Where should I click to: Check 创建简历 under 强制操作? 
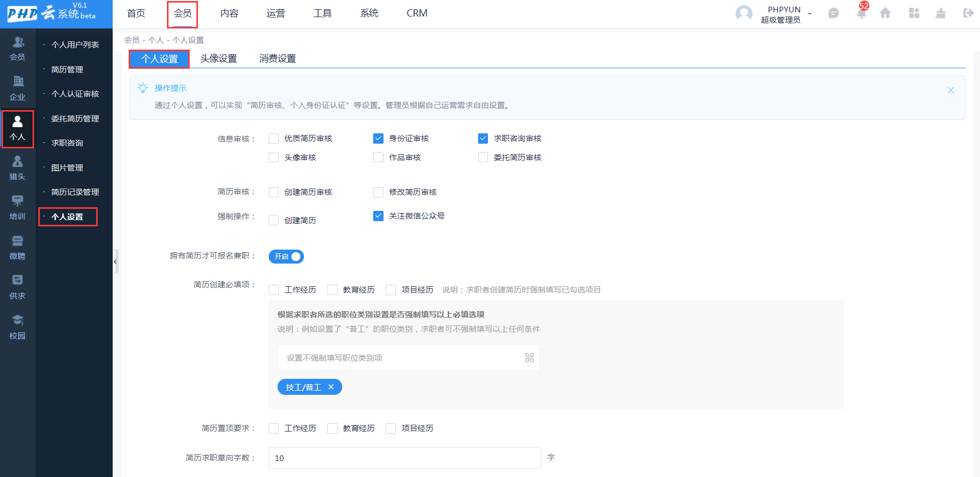(x=274, y=221)
